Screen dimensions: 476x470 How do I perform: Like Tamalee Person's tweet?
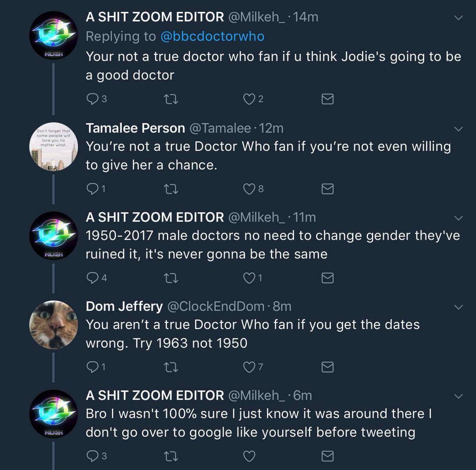point(249,189)
